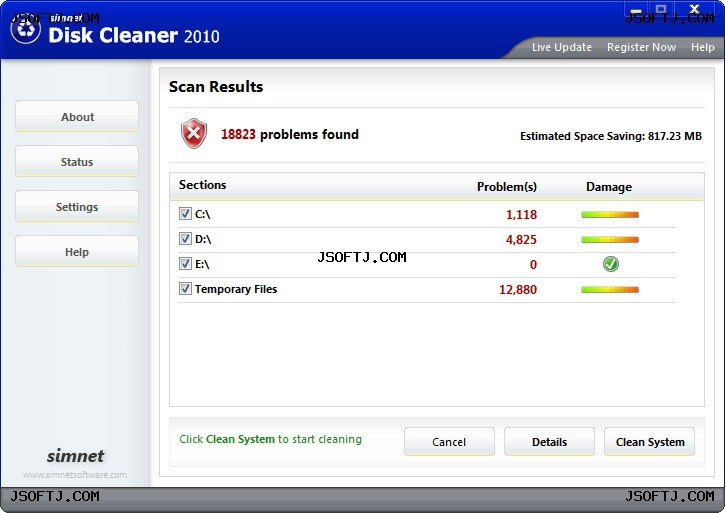This screenshot has width=725, height=513.
Task: Go to the Status page
Action: click(x=77, y=161)
